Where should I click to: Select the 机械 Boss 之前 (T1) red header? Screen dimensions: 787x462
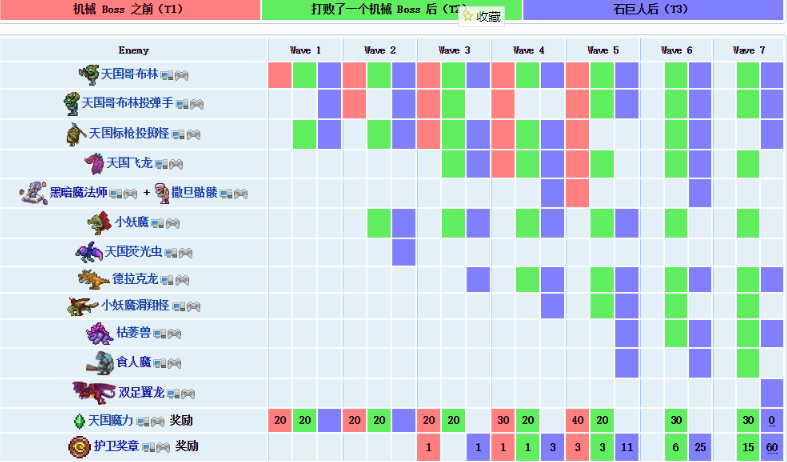pyautogui.click(x=130, y=10)
